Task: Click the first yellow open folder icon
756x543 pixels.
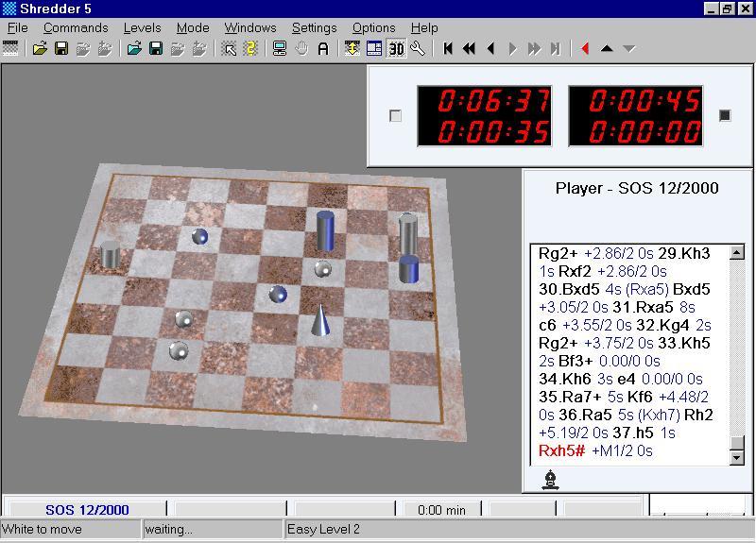Action: tap(40, 48)
